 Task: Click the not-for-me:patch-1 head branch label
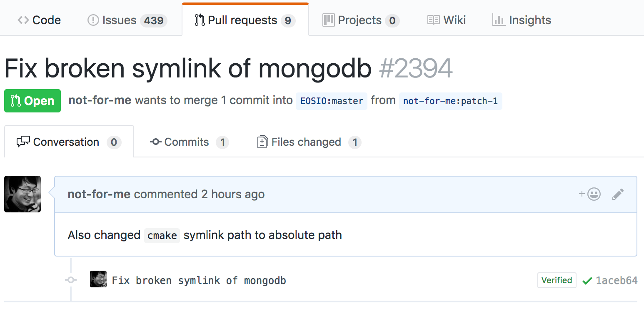coord(450,101)
